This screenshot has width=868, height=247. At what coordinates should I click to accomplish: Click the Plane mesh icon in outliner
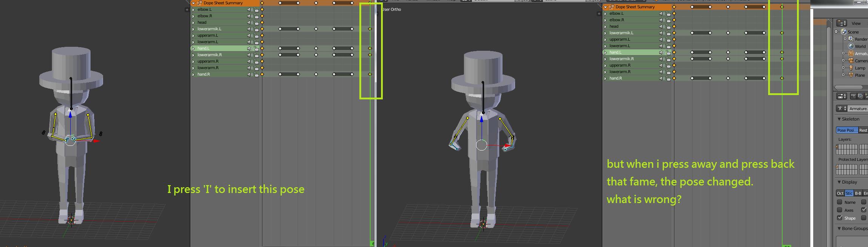[x=851, y=75]
